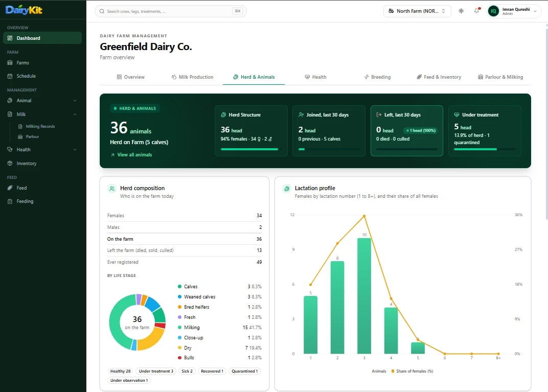The image size is (548, 392).
Task: Click the Under treatment 3 status chip
Action: (x=156, y=371)
